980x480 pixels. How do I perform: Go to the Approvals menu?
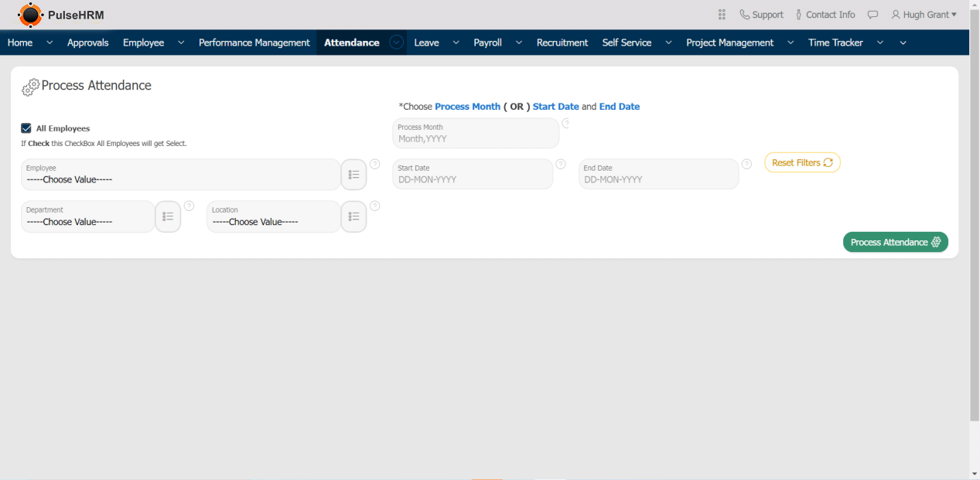point(87,43)
